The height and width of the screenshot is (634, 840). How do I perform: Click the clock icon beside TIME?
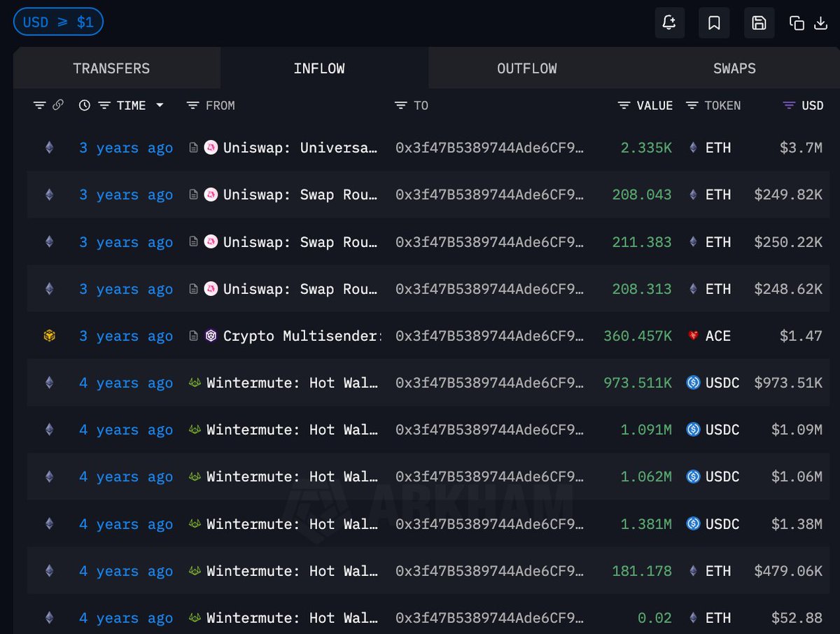click(85, 106)
